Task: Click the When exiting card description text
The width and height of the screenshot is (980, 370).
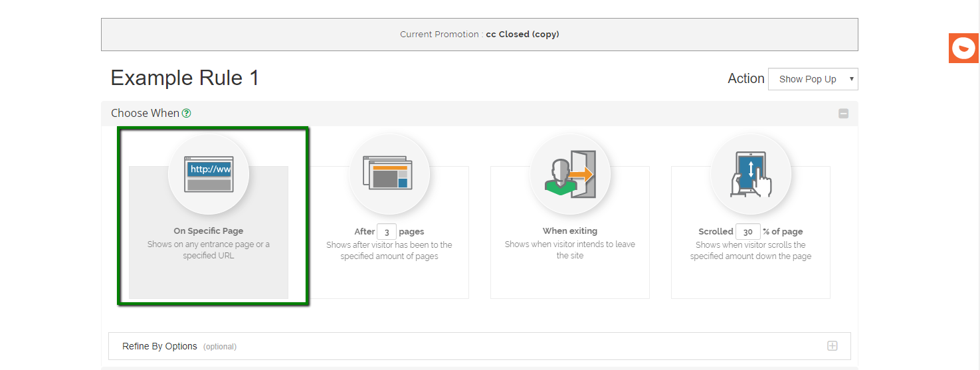Action: click(570, 250)
